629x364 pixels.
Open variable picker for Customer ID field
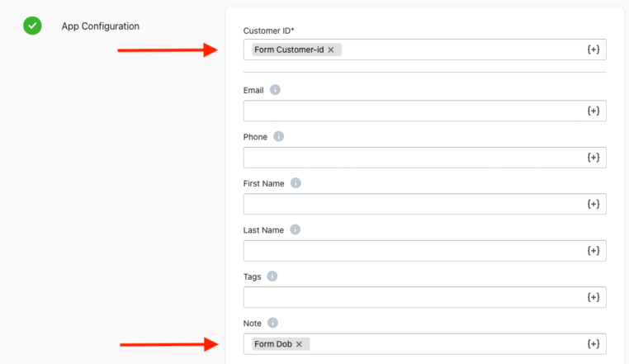(594, 50)
